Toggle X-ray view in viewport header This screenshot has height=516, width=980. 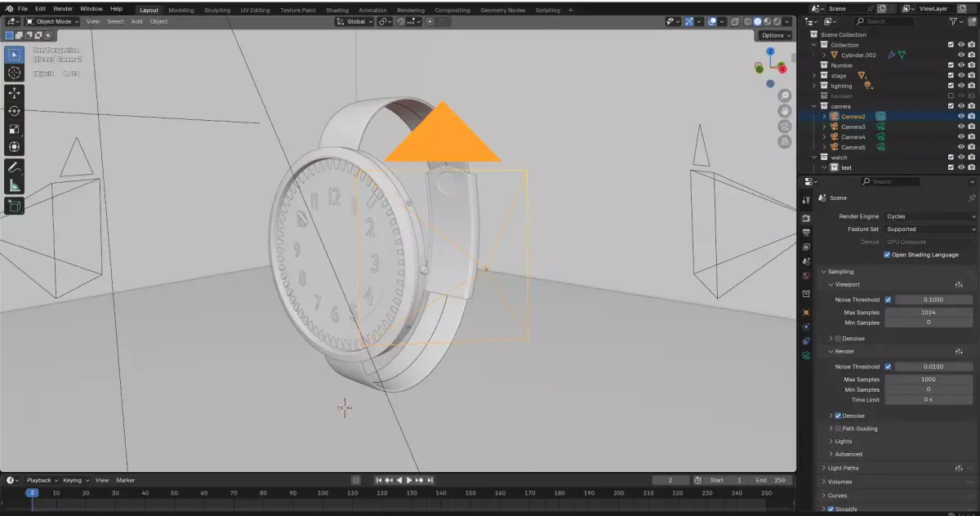(733, 21)
